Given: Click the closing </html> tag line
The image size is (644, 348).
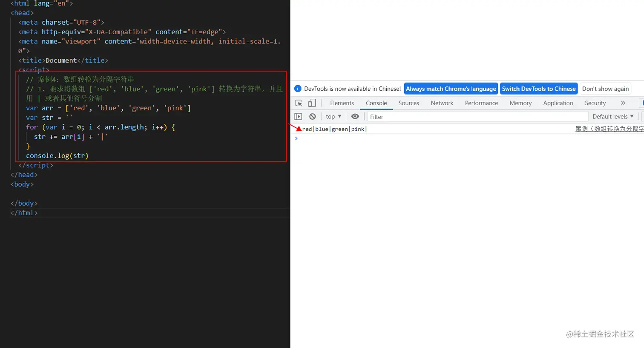Looking at the screenshot, I should point(24,213).
